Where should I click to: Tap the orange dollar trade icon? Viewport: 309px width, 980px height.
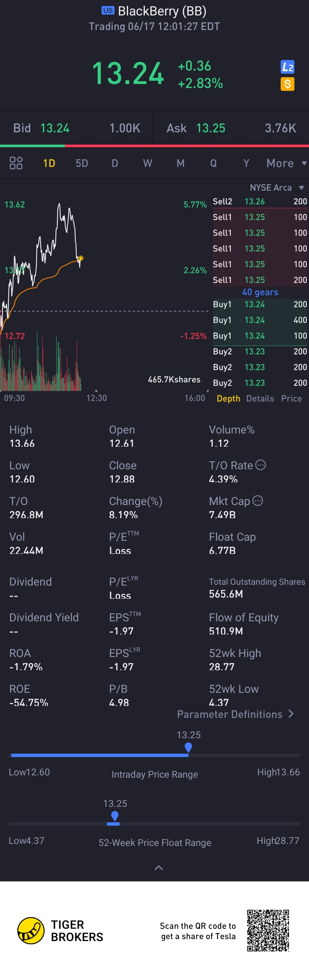coord(287,84)
